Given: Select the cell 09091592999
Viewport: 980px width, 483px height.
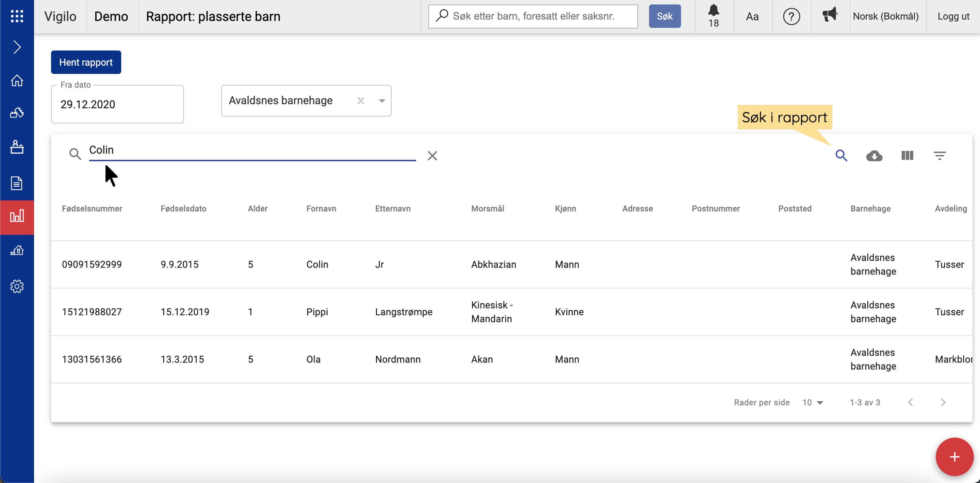Looking at the screenshot, I should click(92, 264).
